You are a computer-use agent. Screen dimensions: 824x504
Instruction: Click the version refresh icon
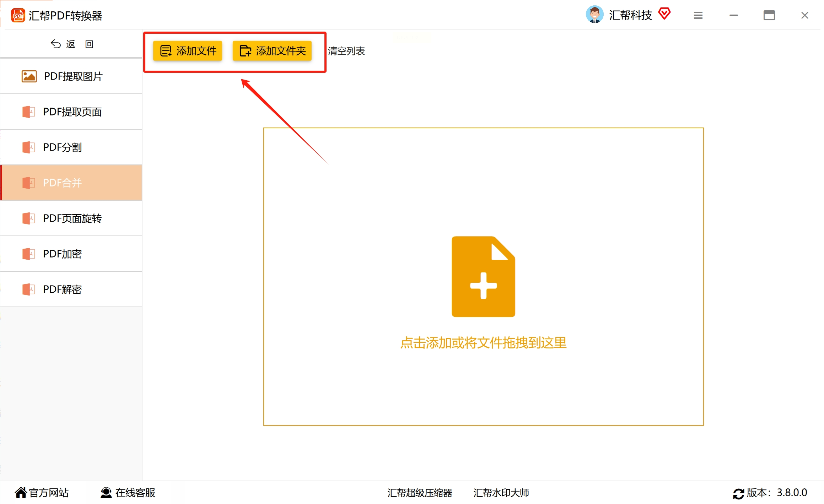pyautogui.click(x=738, y=493)
